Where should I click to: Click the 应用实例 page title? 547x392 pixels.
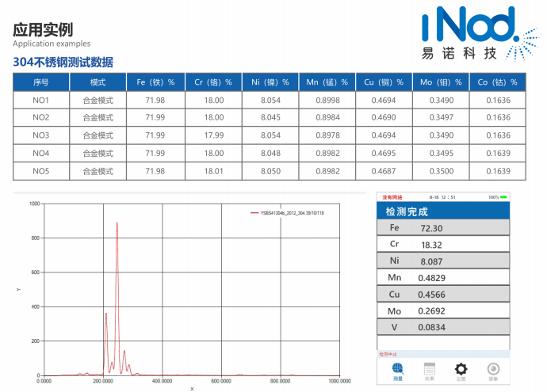coord(43,30)
